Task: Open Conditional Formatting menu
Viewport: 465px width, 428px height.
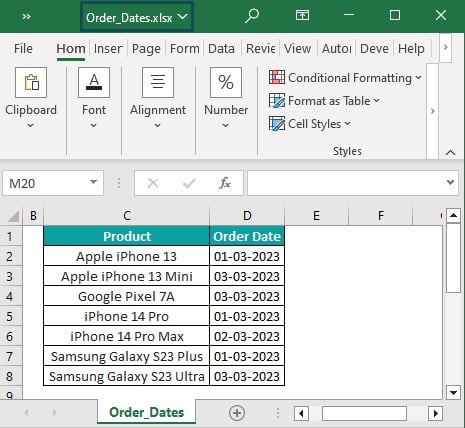Action: coord(346,77)
